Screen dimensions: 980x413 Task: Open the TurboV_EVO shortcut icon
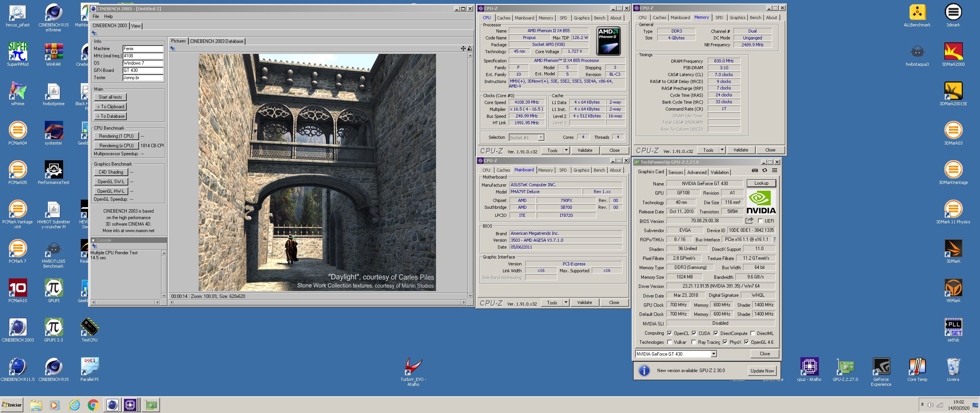pos(413,372)
